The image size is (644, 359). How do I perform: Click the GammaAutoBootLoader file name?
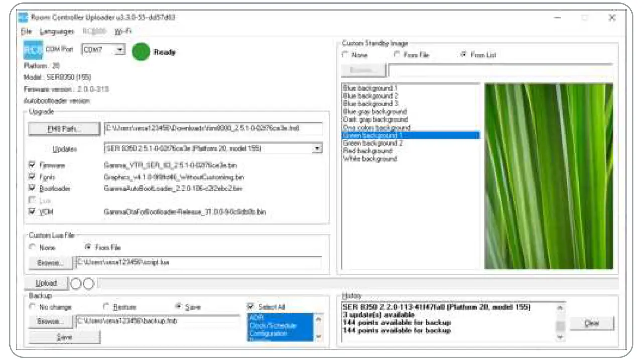(173, 189)
